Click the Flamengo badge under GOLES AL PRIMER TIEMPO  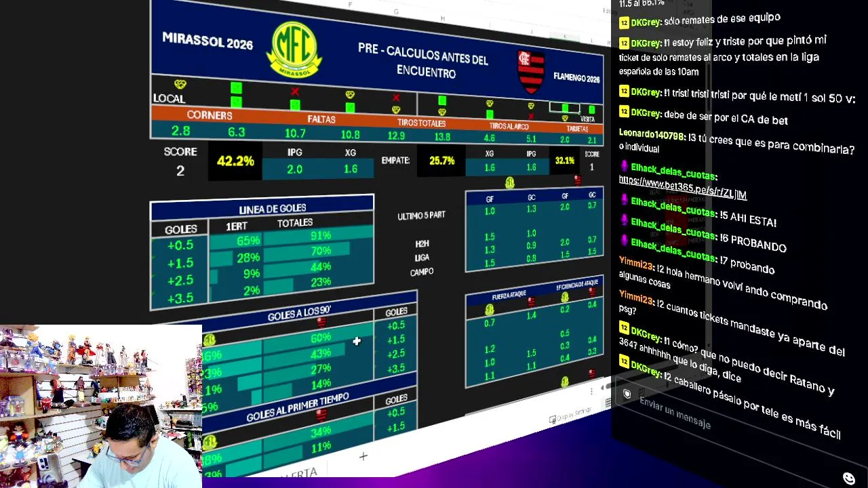[323, 415]
